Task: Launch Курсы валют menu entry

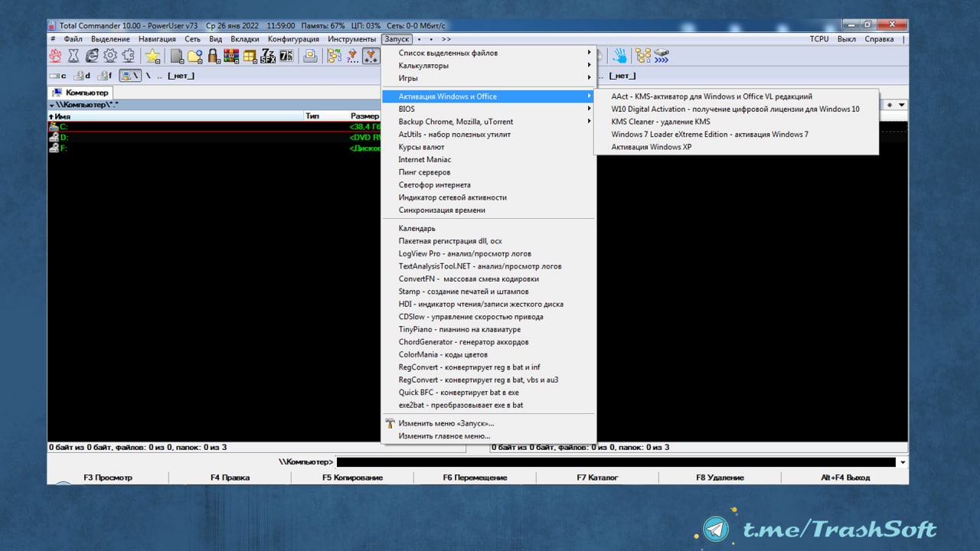Action: click(x=488, y=147)
